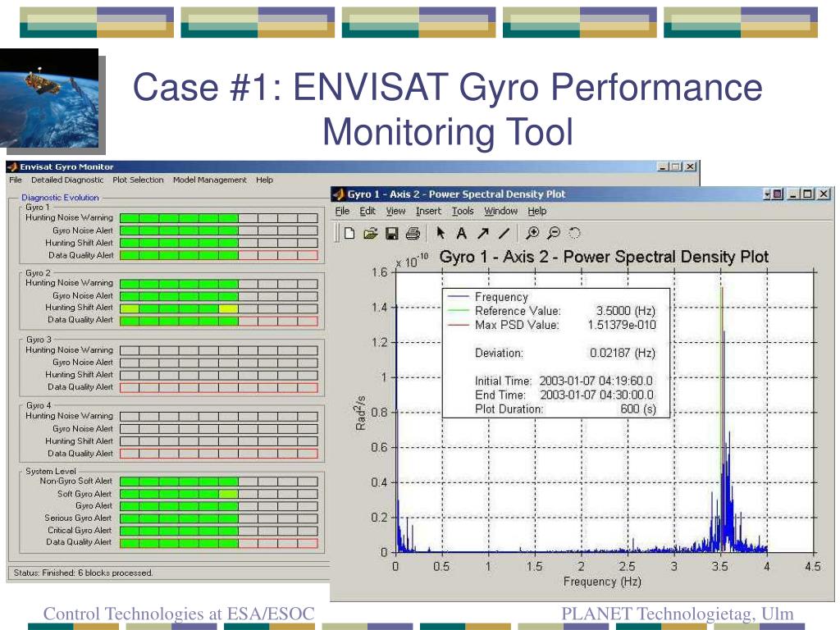Click 'Plot Duration: 600 (s)' in legend
Viewport: 840px width, 630px height.
click(565, 409)
